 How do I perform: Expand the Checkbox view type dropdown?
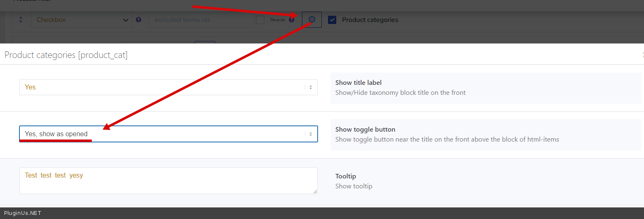tap(82, 20)
